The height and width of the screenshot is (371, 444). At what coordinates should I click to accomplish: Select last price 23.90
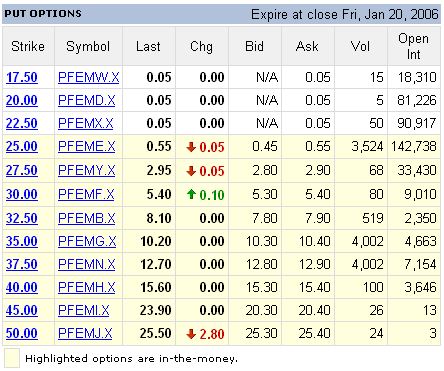tap(156, 310)
